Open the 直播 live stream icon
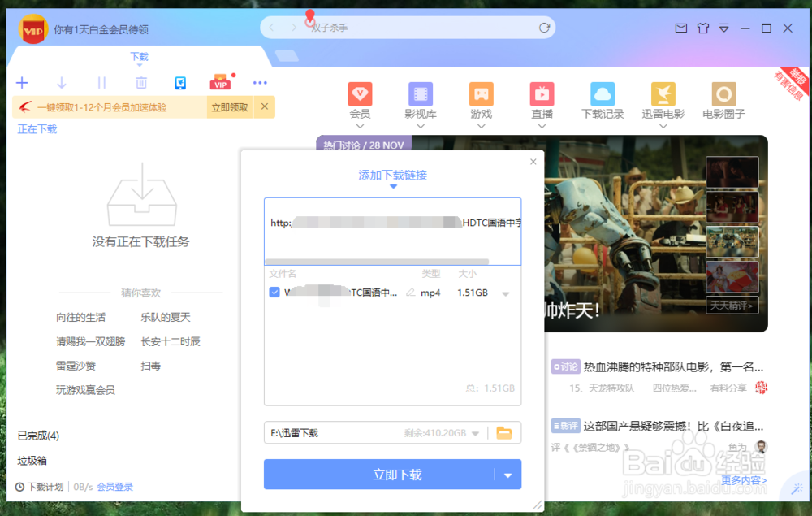 pos(542,94)
